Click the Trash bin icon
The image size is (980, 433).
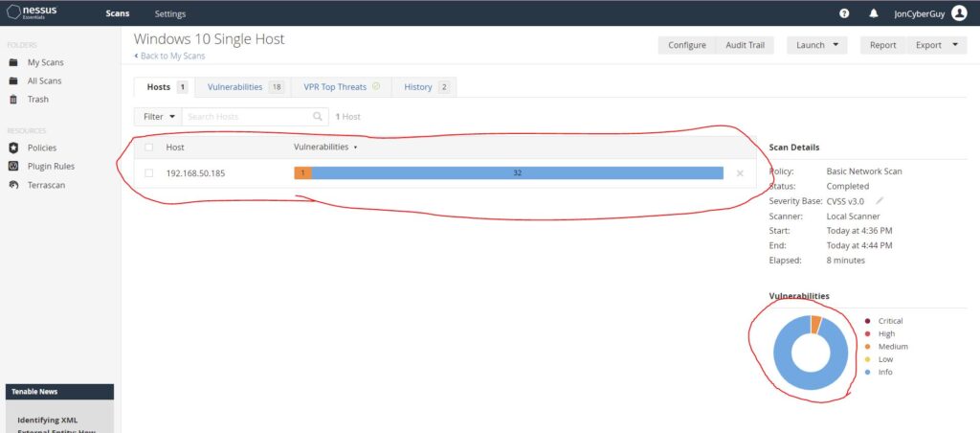coord(13,99)
